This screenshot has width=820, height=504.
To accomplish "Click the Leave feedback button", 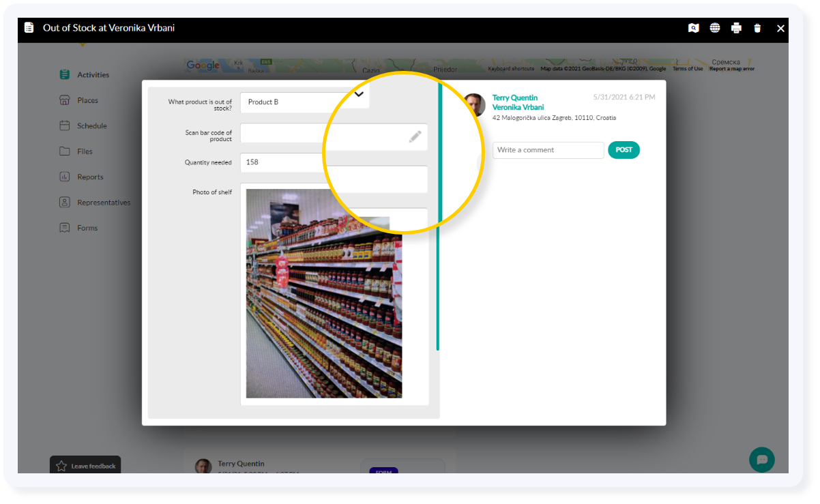I will (85, 466).
